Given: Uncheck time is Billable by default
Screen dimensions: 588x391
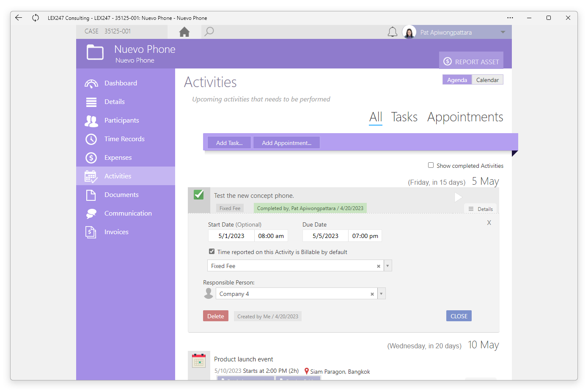Looking at the screenshot, I should 212,252.
